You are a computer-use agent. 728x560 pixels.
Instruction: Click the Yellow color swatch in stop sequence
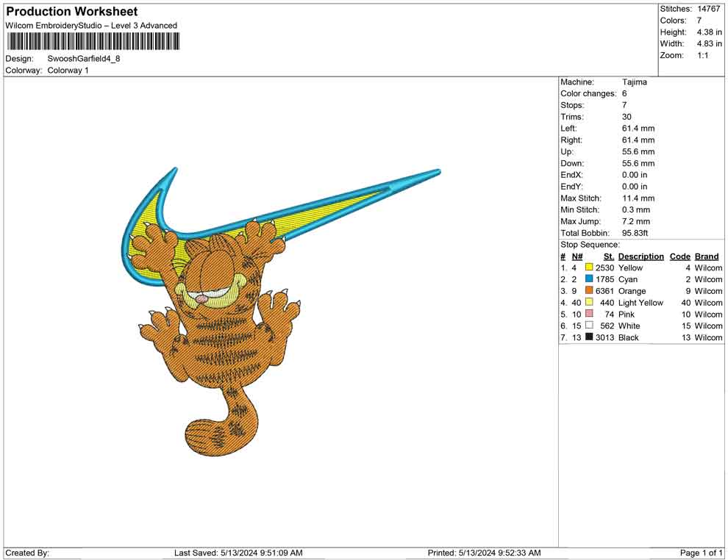[x=589, y=268]
